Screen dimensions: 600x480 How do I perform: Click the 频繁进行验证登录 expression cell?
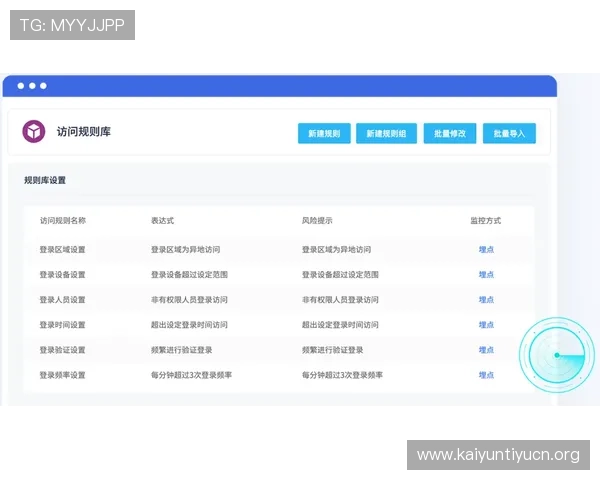tap(181, 350)
